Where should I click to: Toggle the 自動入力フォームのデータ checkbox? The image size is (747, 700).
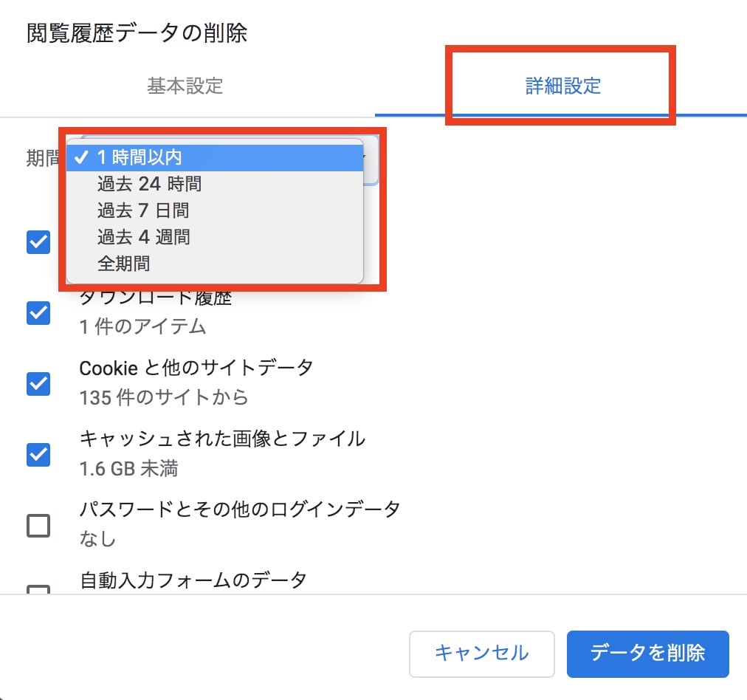click(x=38, y=589)
